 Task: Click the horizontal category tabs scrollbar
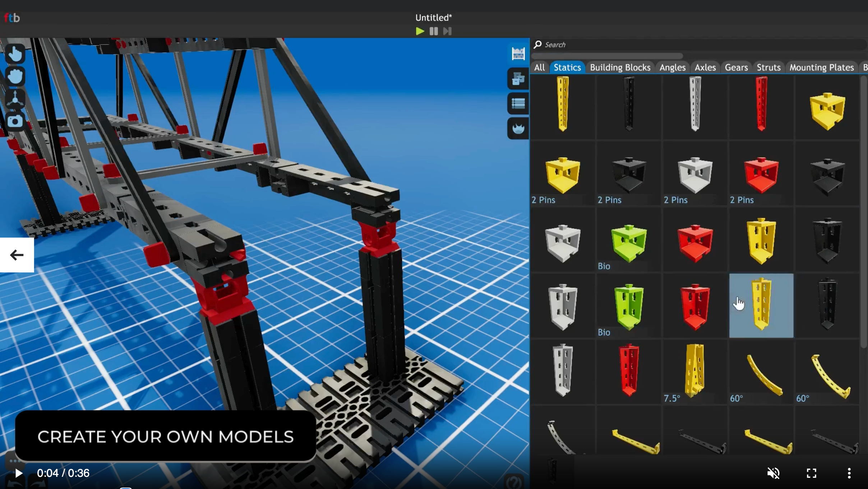coord(607,56)
